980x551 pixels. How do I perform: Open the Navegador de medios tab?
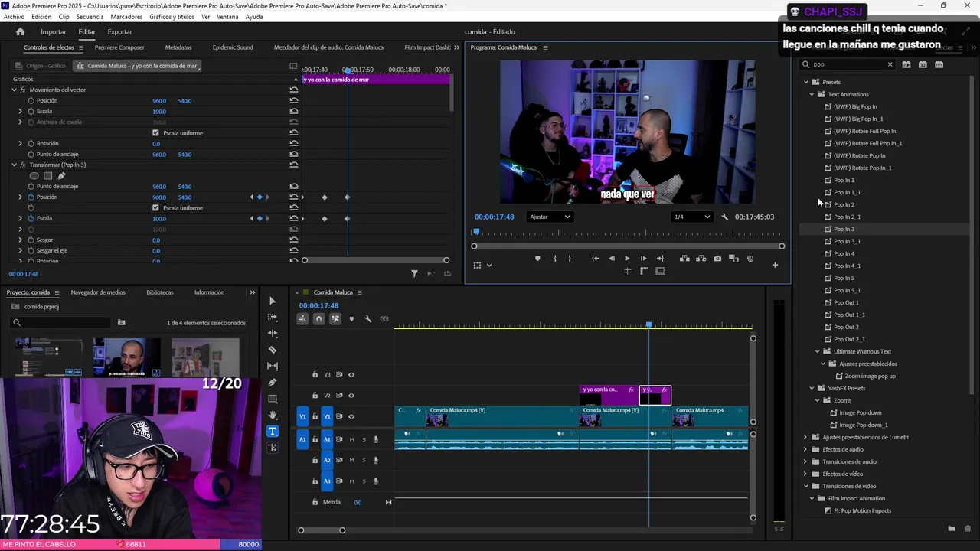(98, 292)
